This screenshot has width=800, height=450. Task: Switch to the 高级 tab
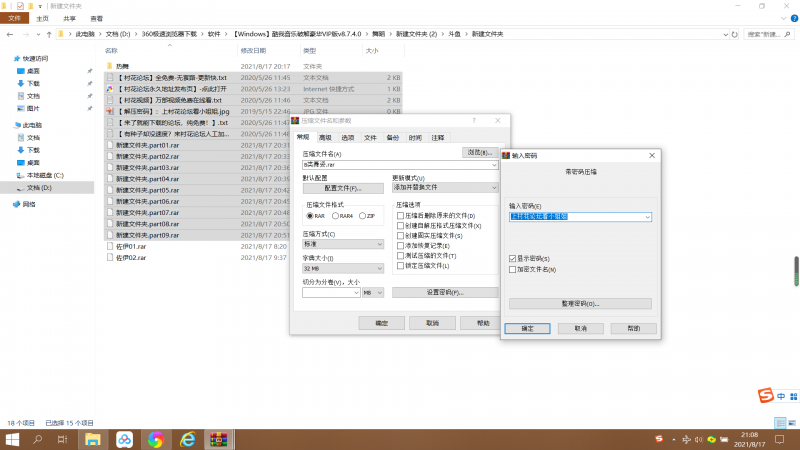point(324,137)
